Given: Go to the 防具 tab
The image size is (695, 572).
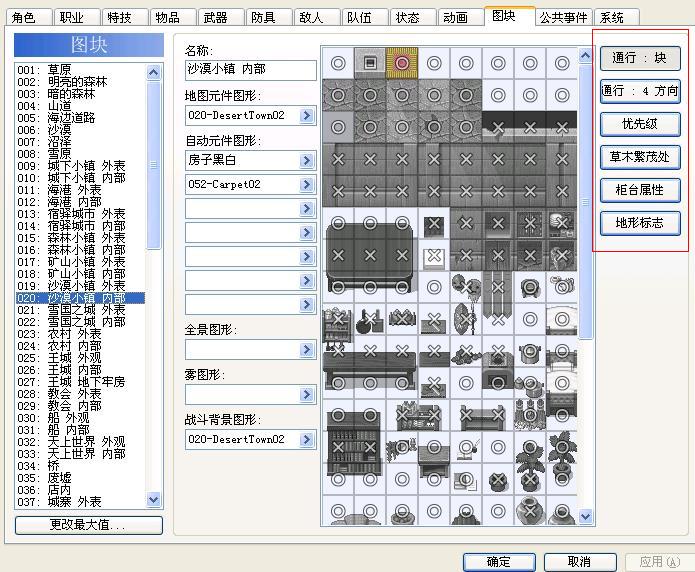Looking at the screenshot, I should [267, 17].
